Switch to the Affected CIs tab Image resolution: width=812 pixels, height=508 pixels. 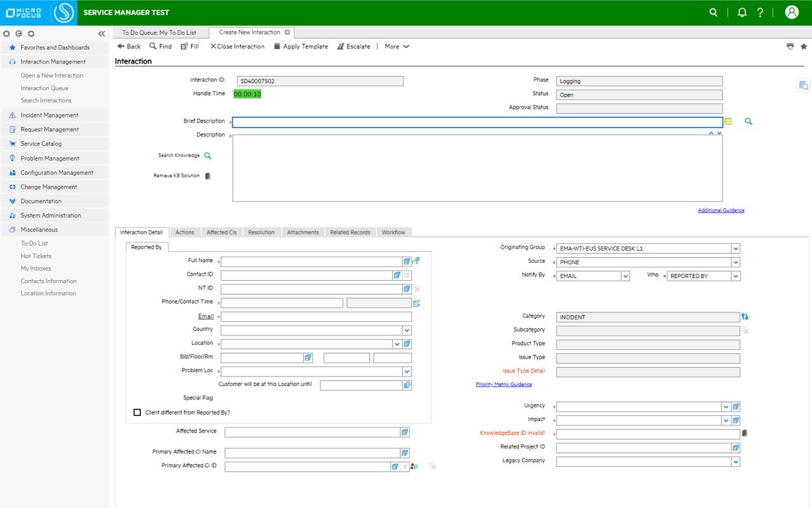(221, 232)
